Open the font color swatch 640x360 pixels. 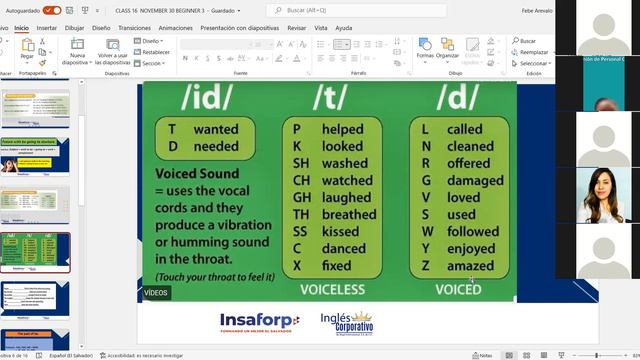point(297,59)
